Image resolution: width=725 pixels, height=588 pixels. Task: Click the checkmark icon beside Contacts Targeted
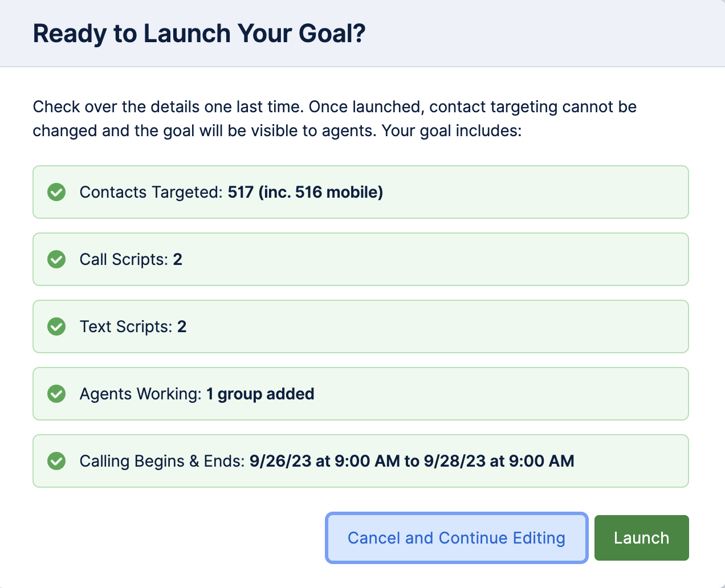point(56,192)
